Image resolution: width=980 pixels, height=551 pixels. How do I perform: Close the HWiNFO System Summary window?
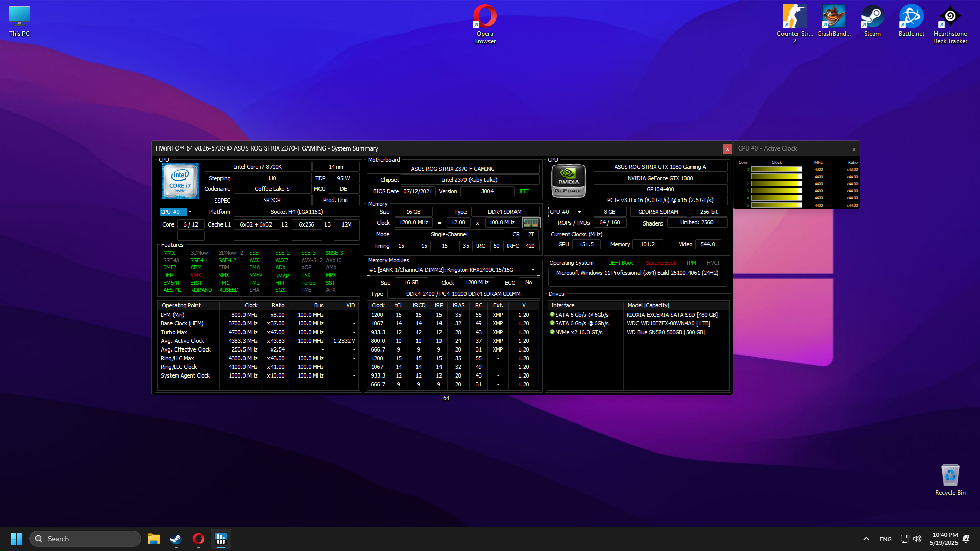click(727, 149)
